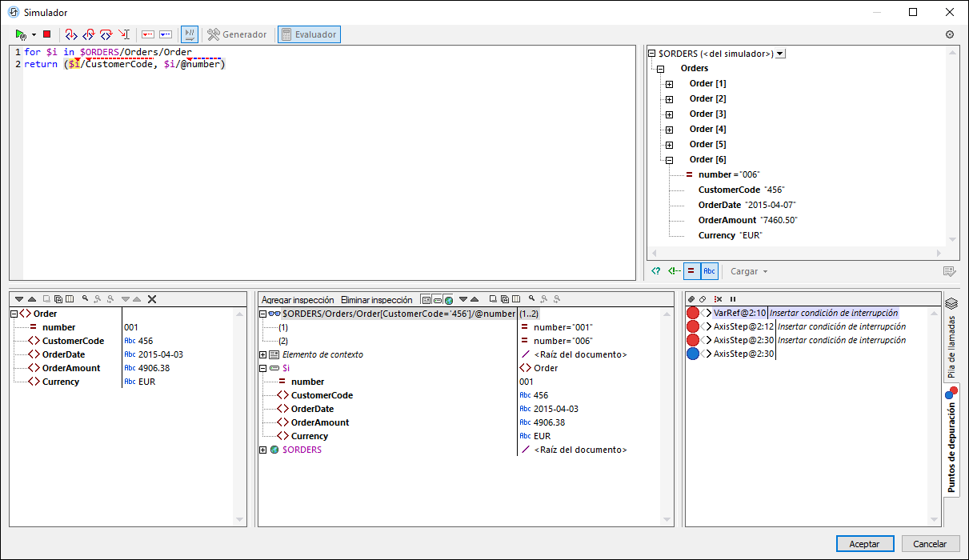Click the pause icon in breakpoints toolbar
969x560 pixels.
pos(732,299)
